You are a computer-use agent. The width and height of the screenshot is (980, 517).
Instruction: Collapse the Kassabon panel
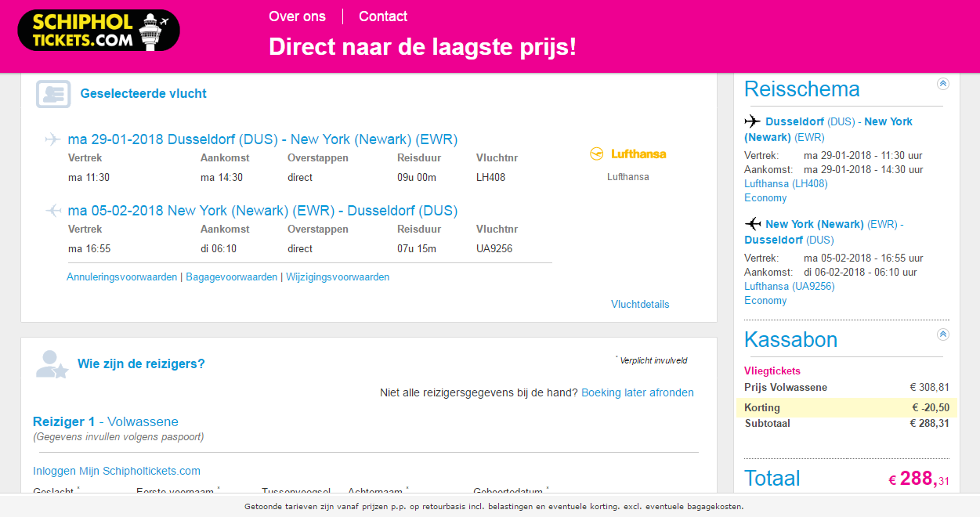[x=943, y=334]
